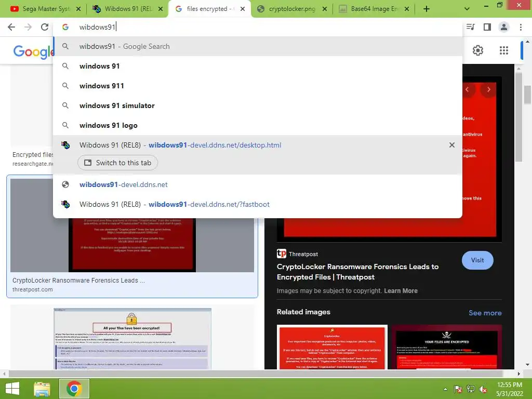This screenshot has height=399, width=532.
Task: Show the previous image in preview panel
Action: coord(468,89)
